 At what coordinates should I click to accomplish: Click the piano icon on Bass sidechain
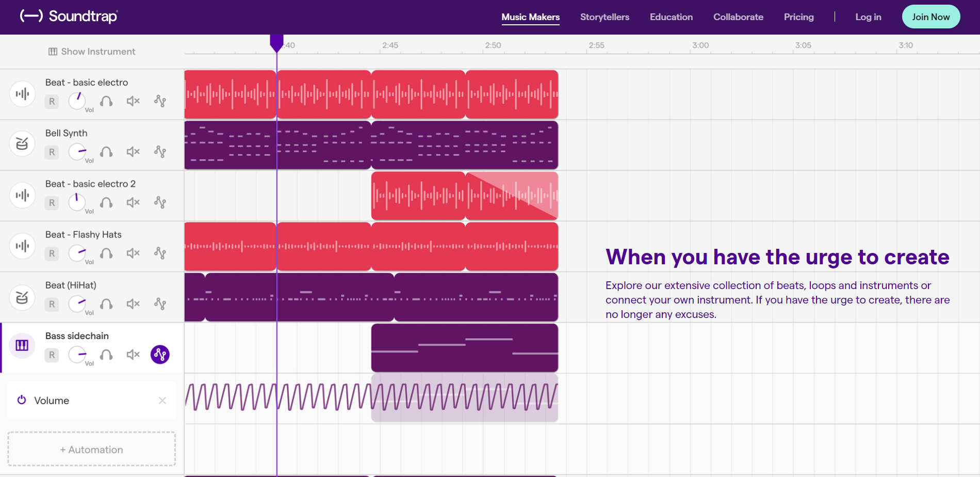pos(22,345)
